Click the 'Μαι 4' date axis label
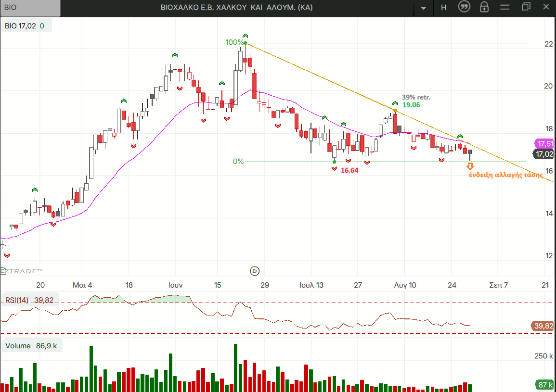 tap(82, 285)
